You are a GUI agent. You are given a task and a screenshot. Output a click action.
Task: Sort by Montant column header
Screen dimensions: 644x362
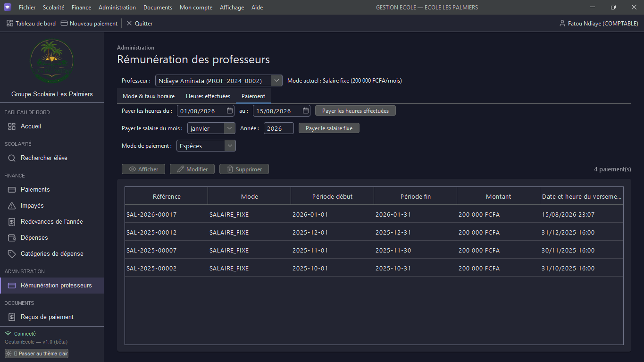click(498, 196)
